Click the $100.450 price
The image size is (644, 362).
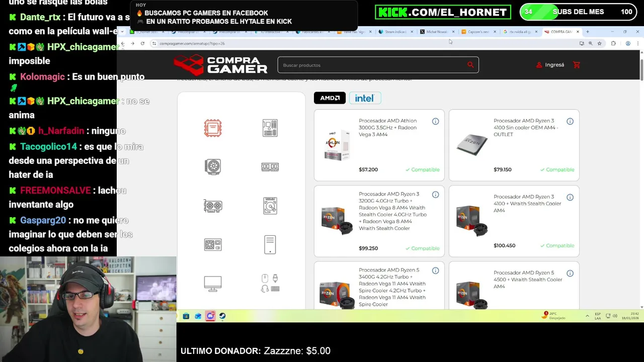[505, 245]
